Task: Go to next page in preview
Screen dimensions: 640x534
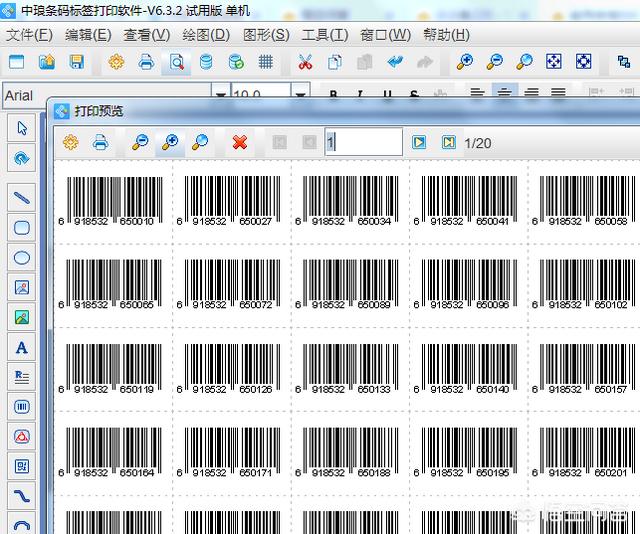Action: 419,142
